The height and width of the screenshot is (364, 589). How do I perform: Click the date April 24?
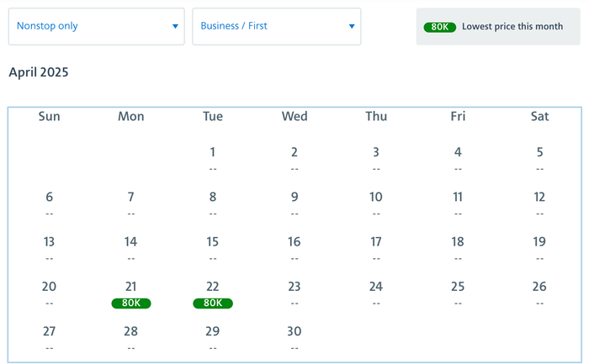pos(376,287)
